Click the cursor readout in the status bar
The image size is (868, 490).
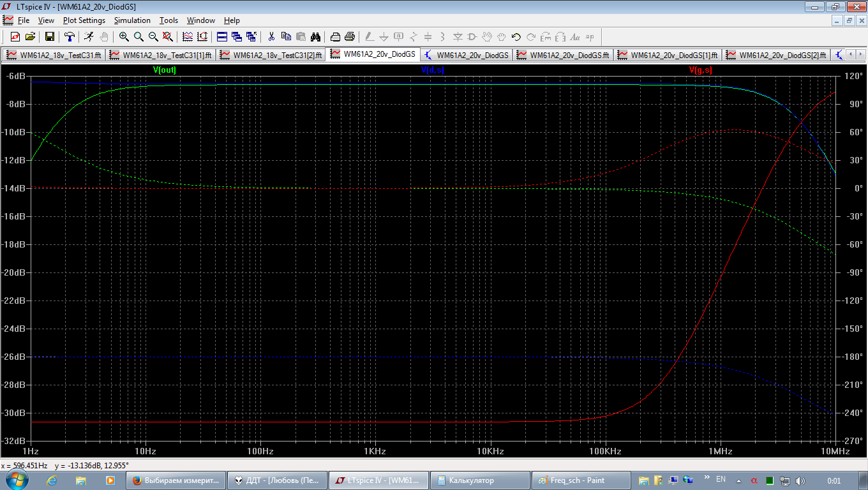tap(65, 465)
